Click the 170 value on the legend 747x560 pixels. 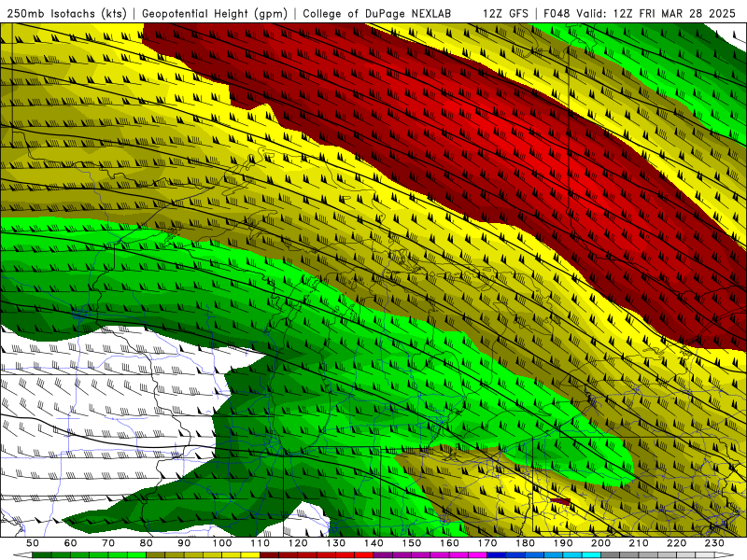click(x=486, y=543)
